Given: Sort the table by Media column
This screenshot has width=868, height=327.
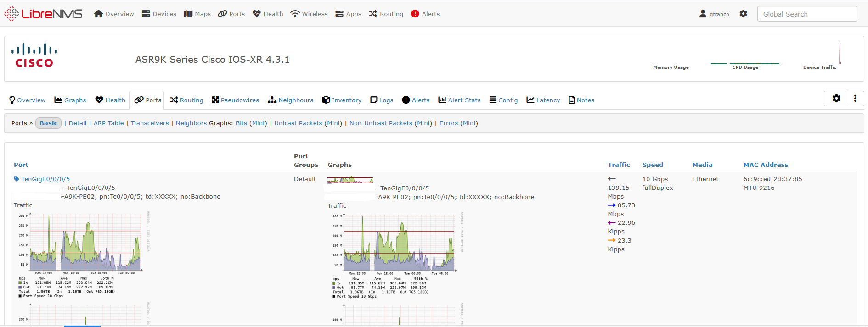Looking at the screenshot, I should [702, 165].
